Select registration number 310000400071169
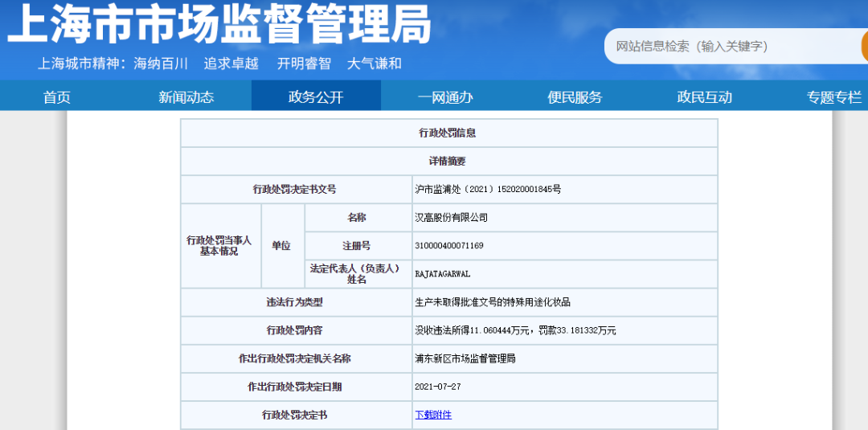 tap(449, 246)
